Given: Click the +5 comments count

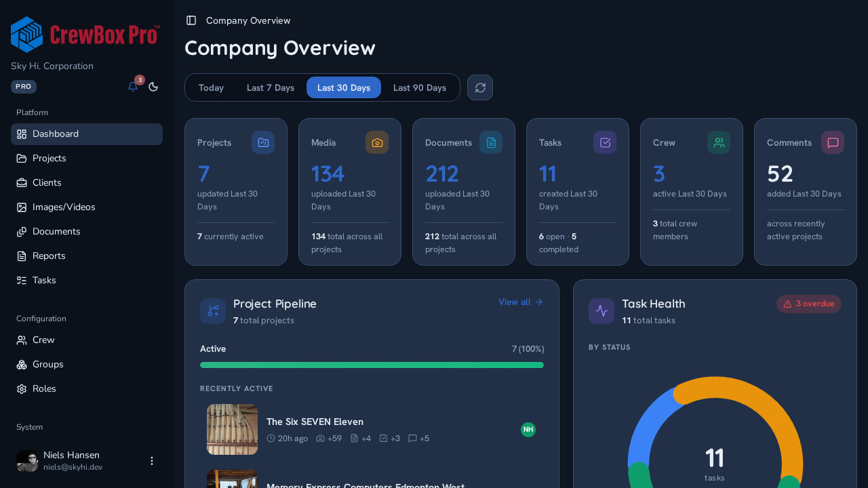Looking at the screenshot, I should coord(418,439).
